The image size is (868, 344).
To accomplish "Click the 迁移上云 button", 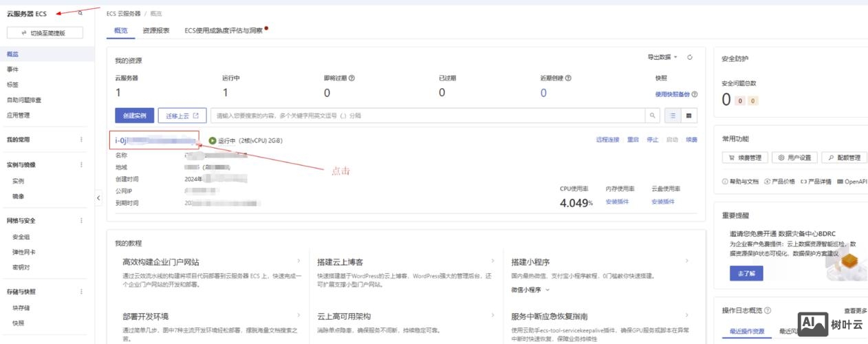I will tap(182, 116).
